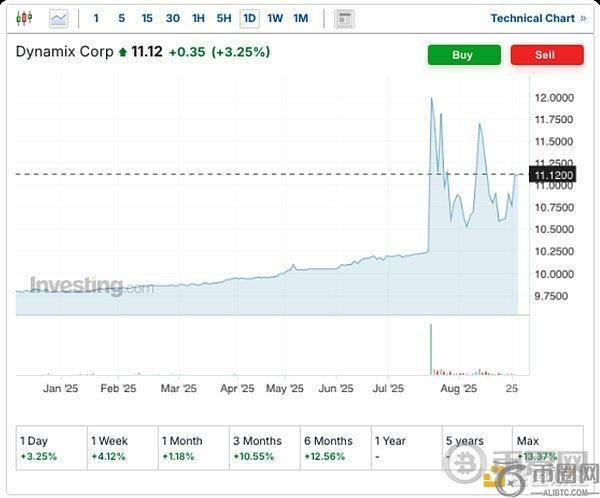Switch to area line chart type

click(x=59, y=18)
